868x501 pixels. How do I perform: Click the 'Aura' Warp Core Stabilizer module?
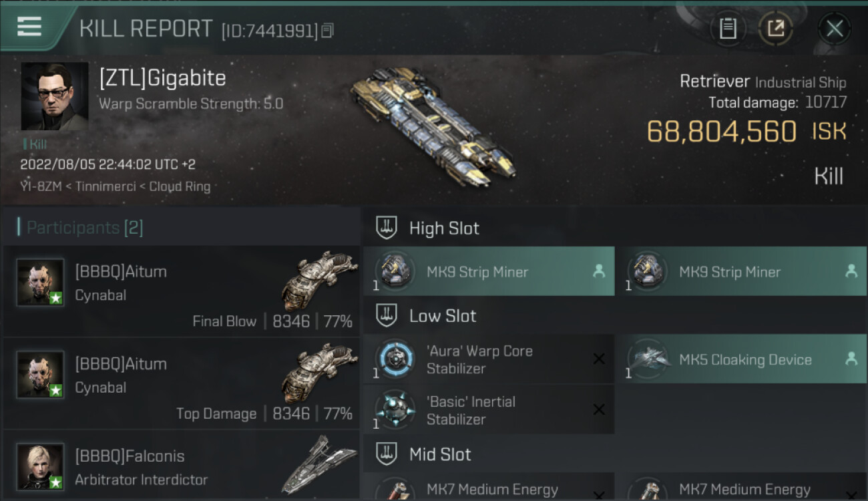[489, 359]
